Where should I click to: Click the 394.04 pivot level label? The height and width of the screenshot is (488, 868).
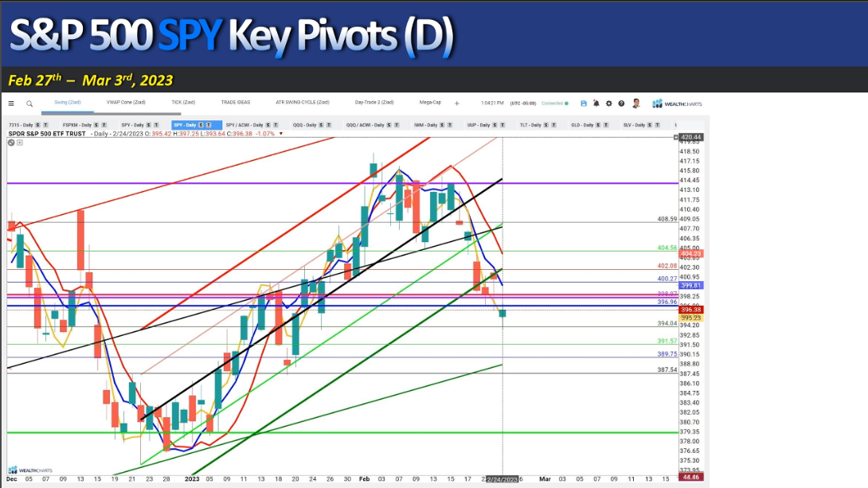pyautogui.click(x=667, y=323)
